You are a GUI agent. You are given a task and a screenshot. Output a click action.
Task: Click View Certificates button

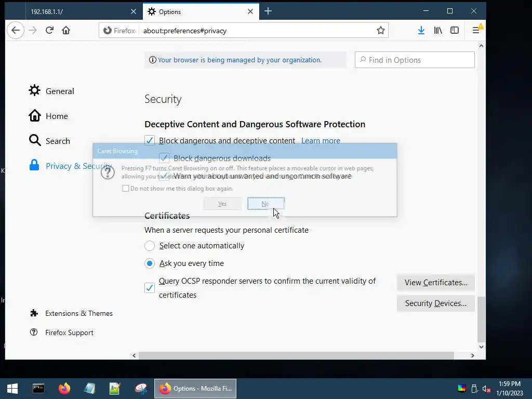pyautogui.click(x=436, y=282)
